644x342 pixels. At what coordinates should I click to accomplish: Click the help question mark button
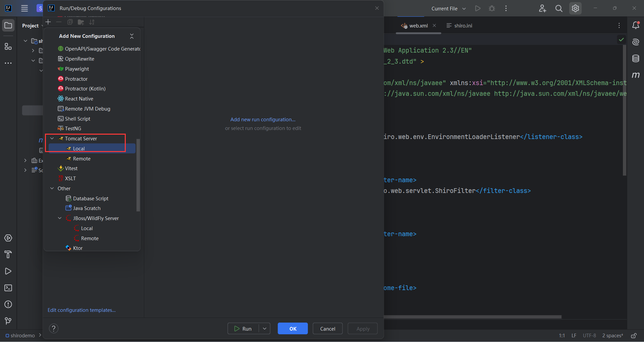point(54,329)
